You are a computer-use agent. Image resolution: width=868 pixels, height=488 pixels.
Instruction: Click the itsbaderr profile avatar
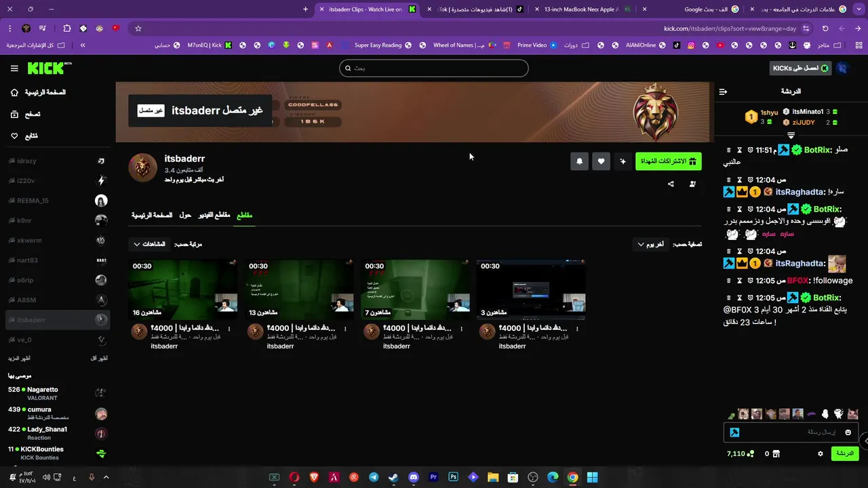(142, 167)
